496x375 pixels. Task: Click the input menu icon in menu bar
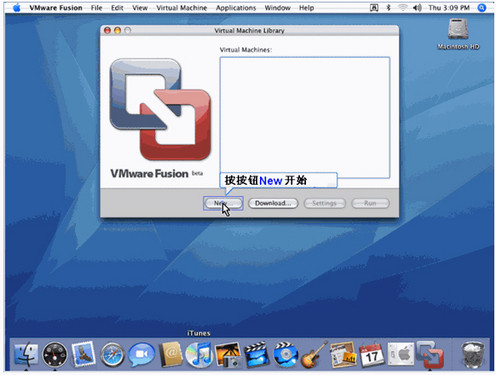click(374, 8)
